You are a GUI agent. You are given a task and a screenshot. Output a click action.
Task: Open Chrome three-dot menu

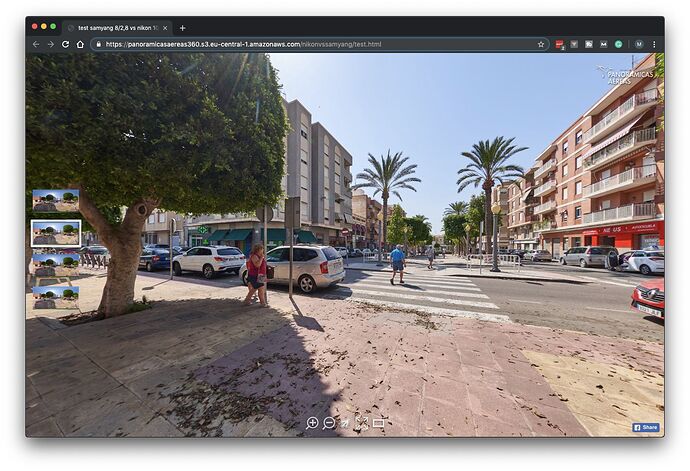pyautogui.click(x=654, y=44)
